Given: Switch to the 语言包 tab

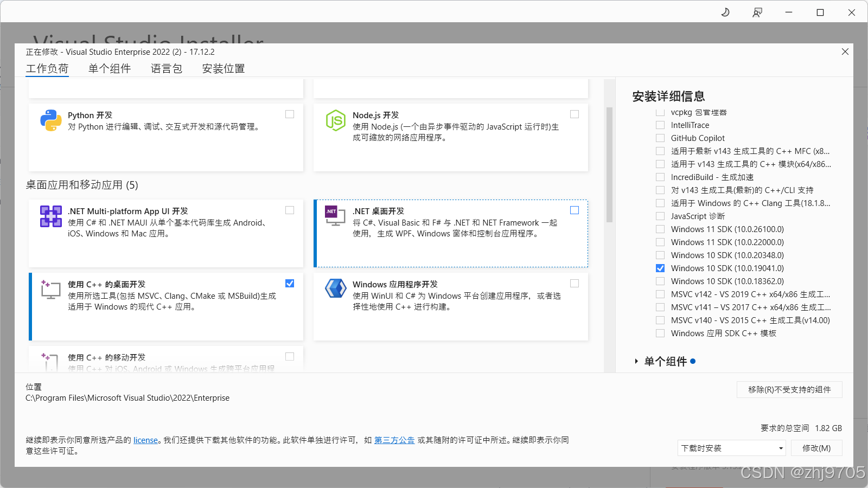Looking at the screenshot, I should 167,69.
